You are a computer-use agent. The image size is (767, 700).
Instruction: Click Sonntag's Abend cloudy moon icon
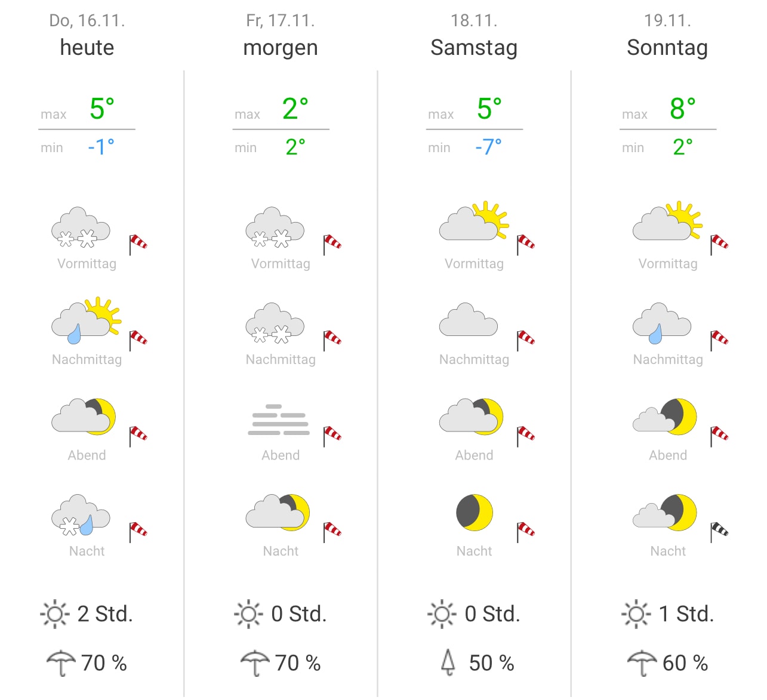(x=665, y=417)
